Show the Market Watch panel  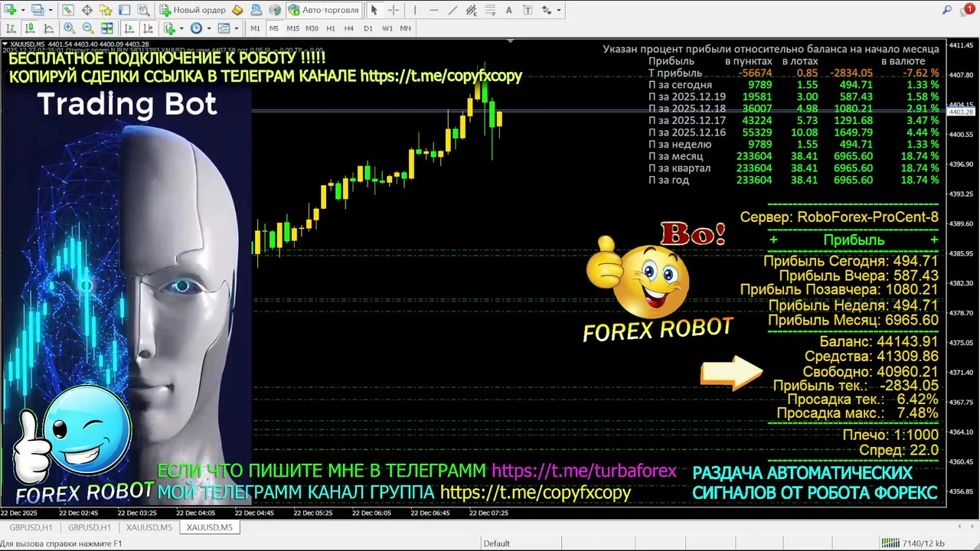point(68,10)
